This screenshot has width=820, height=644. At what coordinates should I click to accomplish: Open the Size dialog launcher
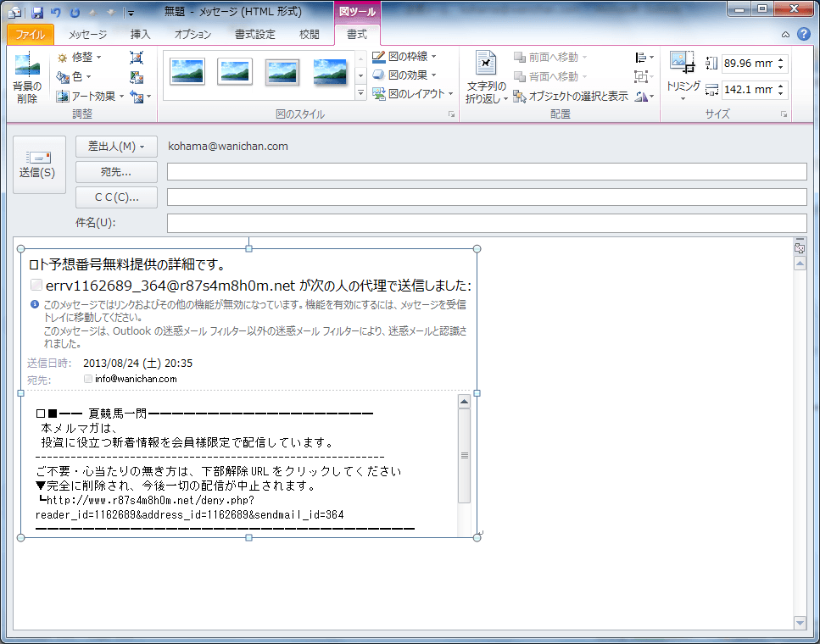pos(784,114)
